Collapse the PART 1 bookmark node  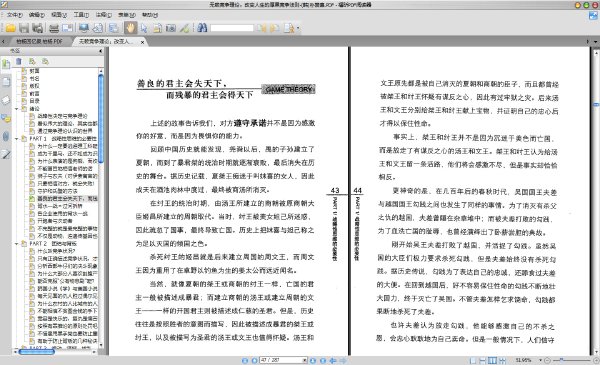point(17,139)
